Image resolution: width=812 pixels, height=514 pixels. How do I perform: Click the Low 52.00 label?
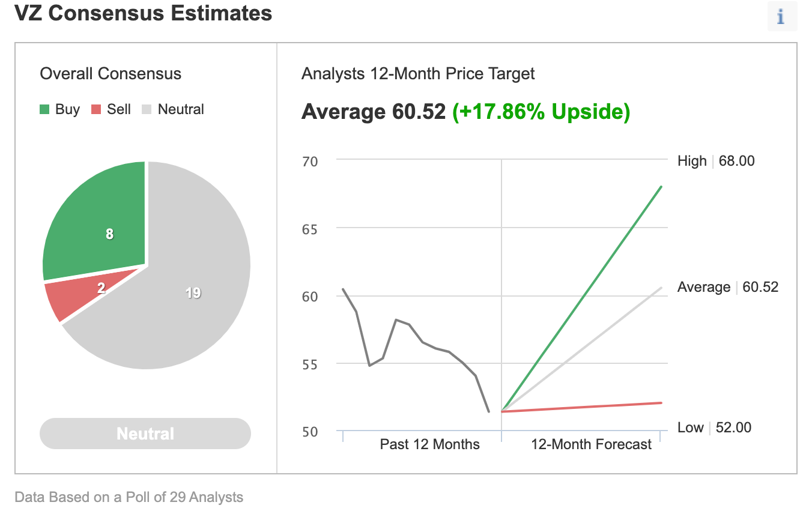click(x=714, y=428)
